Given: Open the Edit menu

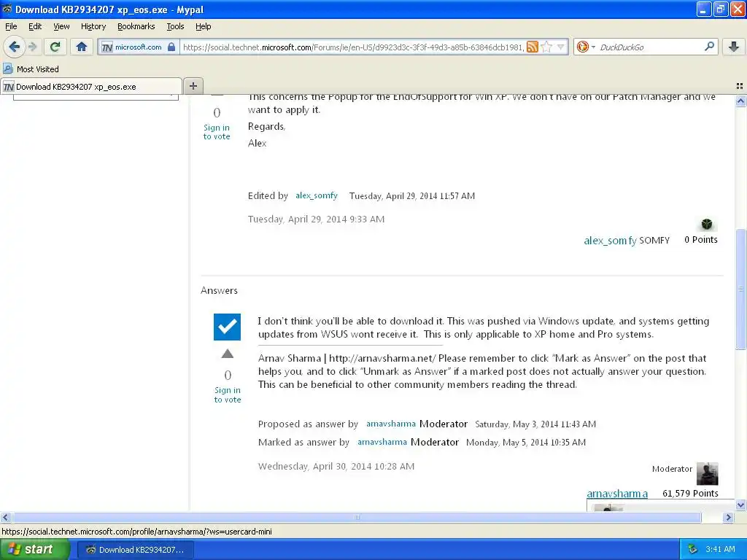Looking at the screenshot, I should (35, 26).
